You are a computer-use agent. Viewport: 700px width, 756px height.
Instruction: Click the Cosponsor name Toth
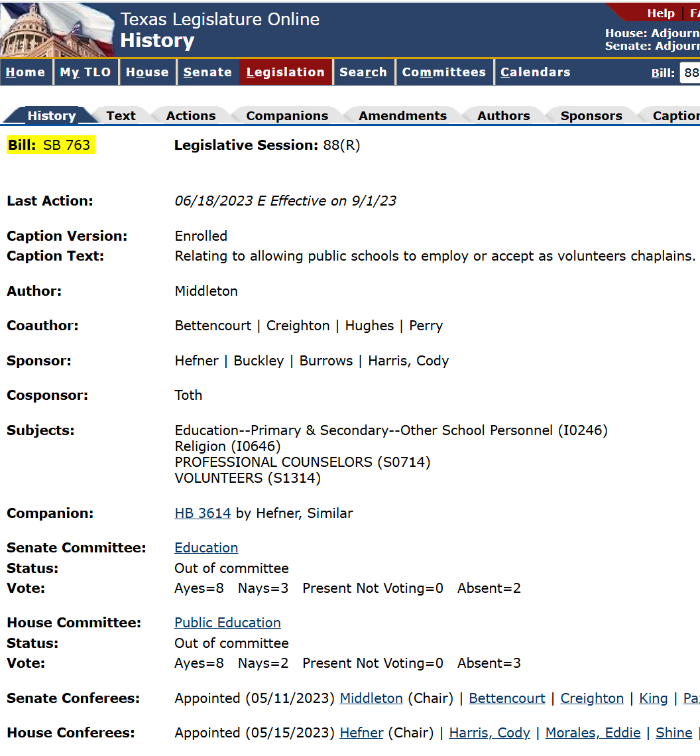[188, 395]
